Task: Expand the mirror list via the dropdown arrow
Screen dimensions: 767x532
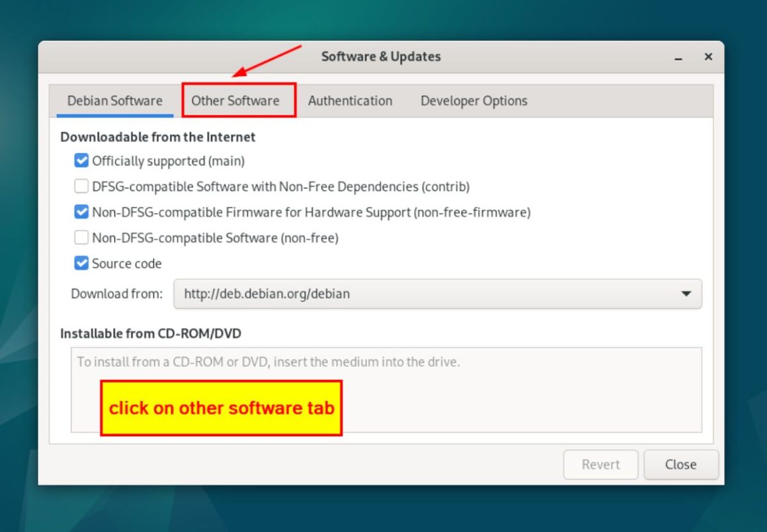Action: click(686, 293)
